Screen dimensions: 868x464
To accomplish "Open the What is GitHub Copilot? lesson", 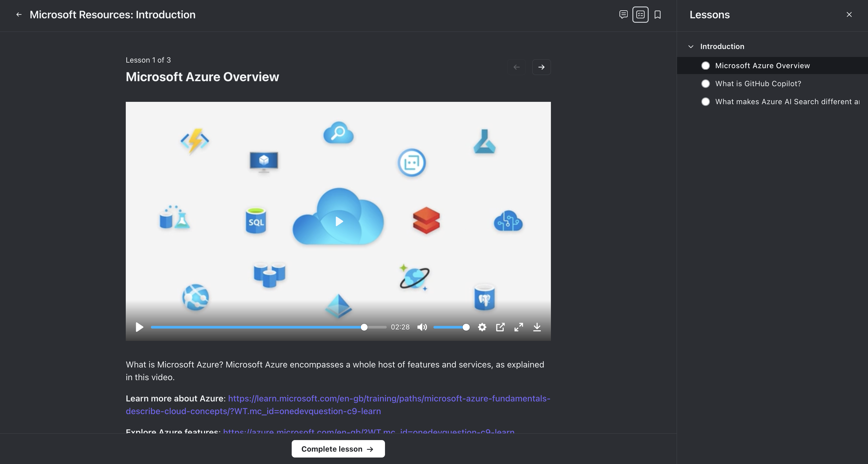I will 758,84.
